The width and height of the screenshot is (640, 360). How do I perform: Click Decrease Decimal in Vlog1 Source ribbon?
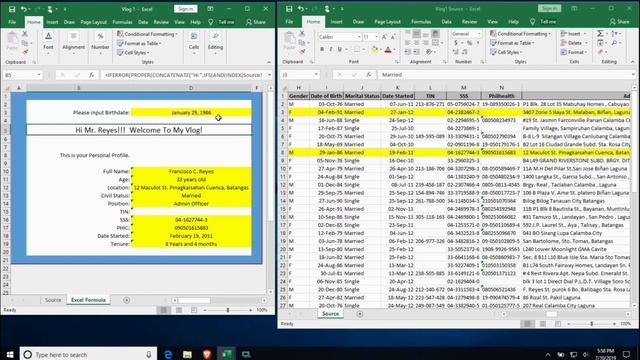pos(464,52)
